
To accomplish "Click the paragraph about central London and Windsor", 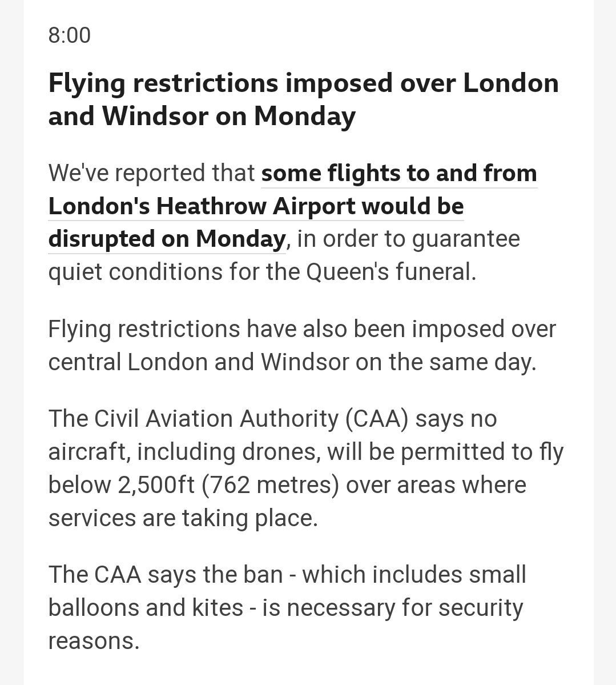I will [x=302, y=346].
